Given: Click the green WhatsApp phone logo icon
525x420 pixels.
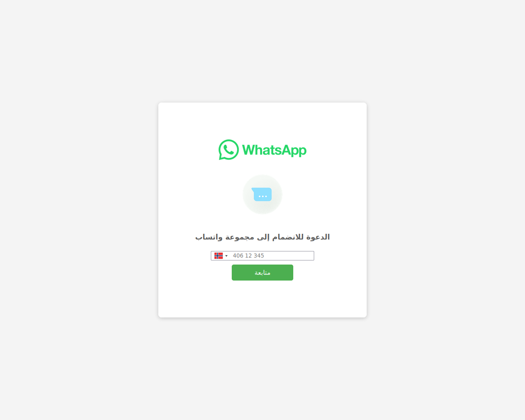Looking at the screenshot, I should click(x=228, y=150).
